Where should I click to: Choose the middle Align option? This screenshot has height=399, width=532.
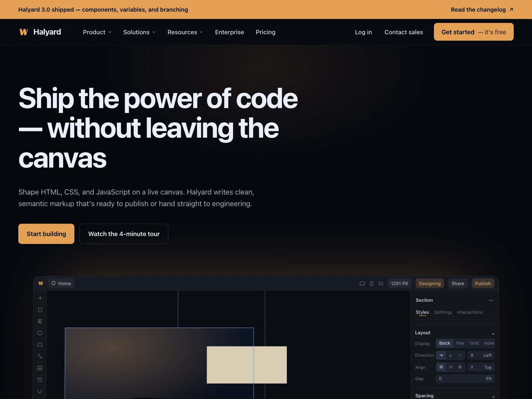pyautogui.click(x=451, y=367)
